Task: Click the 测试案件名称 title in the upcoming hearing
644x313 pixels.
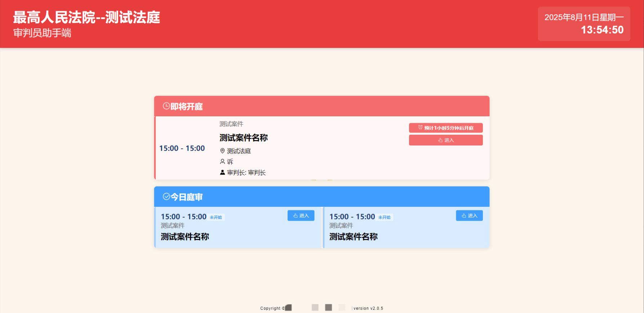Action: coord(244,138)
